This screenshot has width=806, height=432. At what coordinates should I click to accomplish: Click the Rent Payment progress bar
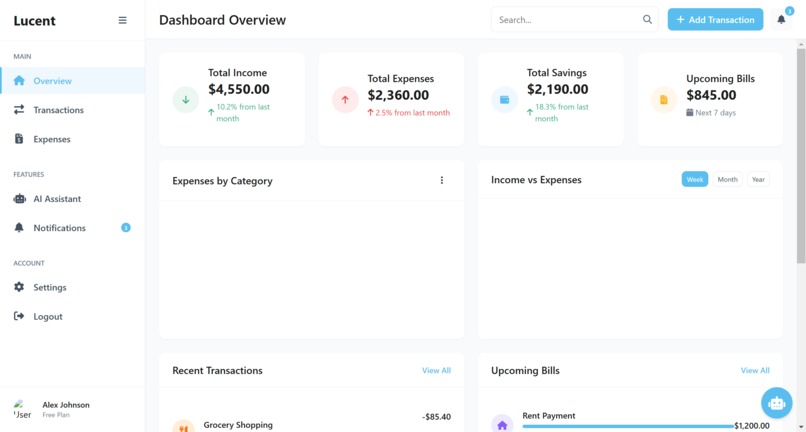pos(628,426)
